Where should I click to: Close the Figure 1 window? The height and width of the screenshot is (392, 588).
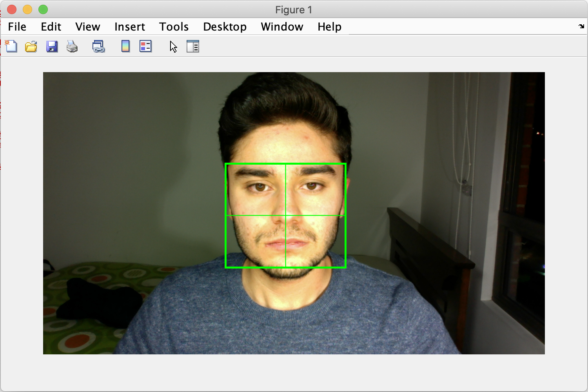pyautogui.click(x=12, y=9)
